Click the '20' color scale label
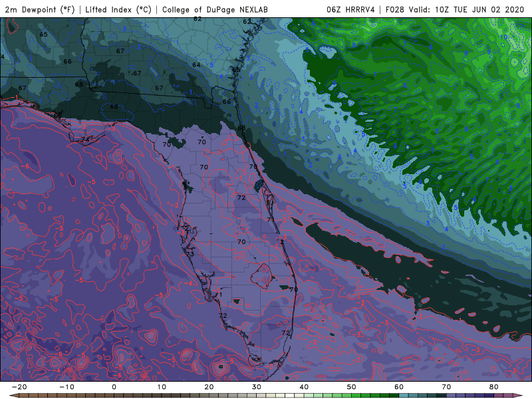Image resolution: width=532 pixels, height=399 pixels. pos(209,387)
